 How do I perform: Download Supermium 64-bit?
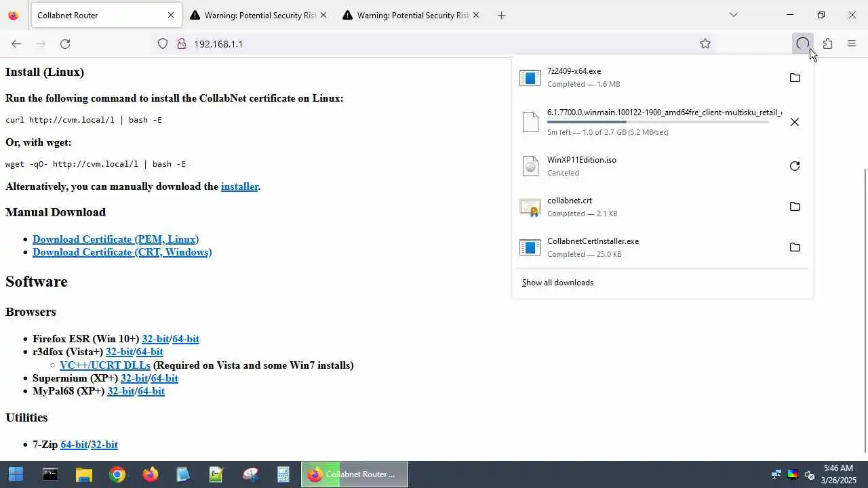pos(165,378)
